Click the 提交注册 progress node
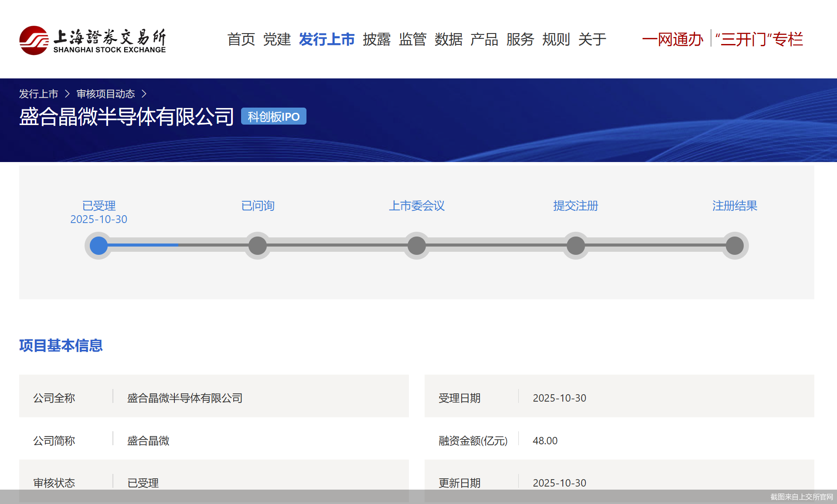837x504 pixels. 575,245
